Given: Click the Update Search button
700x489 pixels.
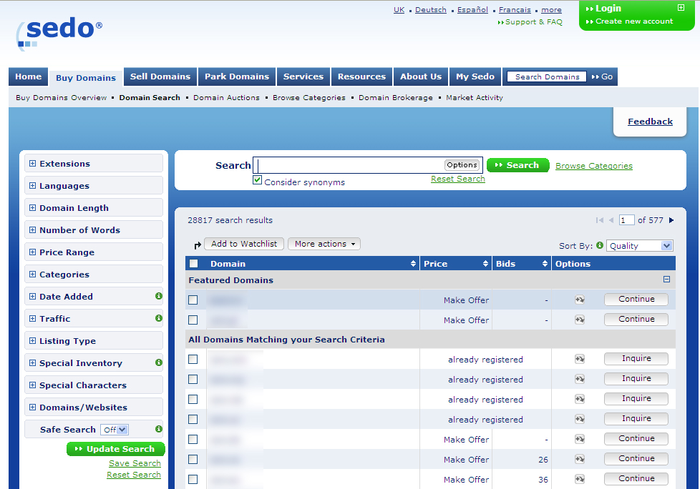Looking at the screenshot, I should point(116,449).
